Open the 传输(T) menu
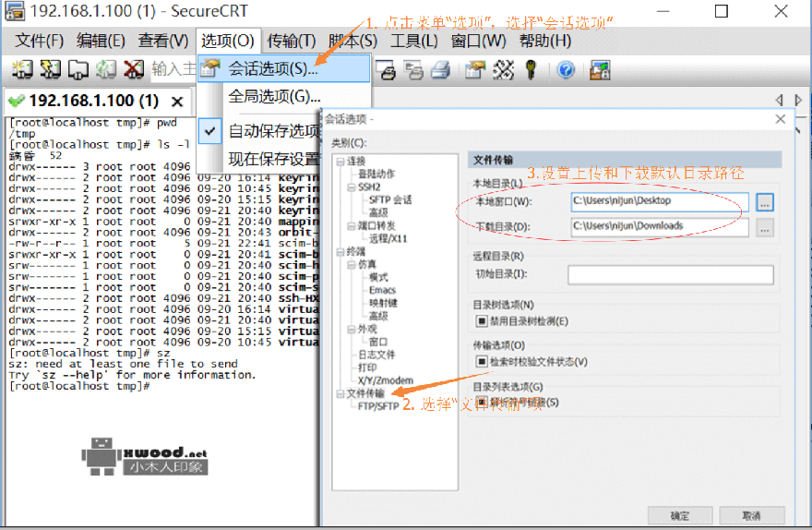Image resolution: width=812 pixels, height=530 pixels. coord(291,41)
